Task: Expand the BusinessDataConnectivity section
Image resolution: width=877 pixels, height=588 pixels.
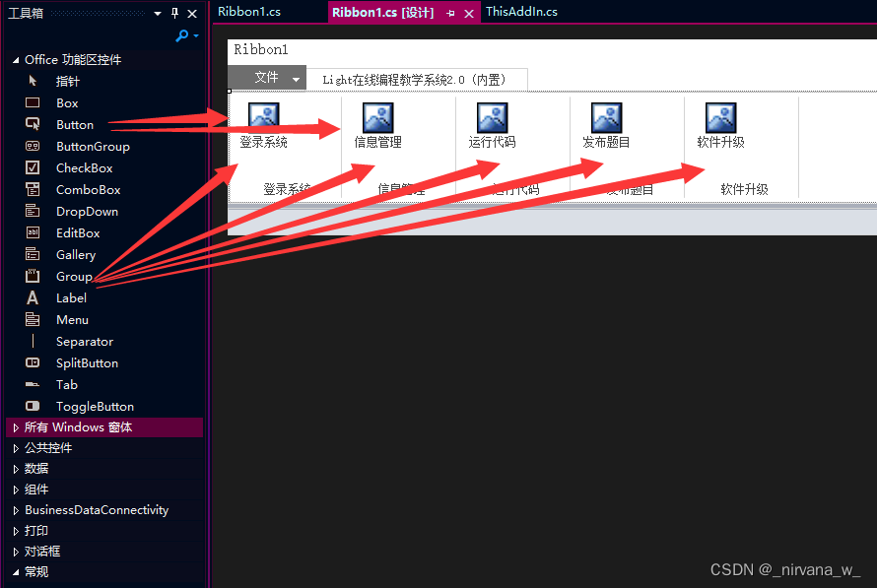Action: [16, 510]
